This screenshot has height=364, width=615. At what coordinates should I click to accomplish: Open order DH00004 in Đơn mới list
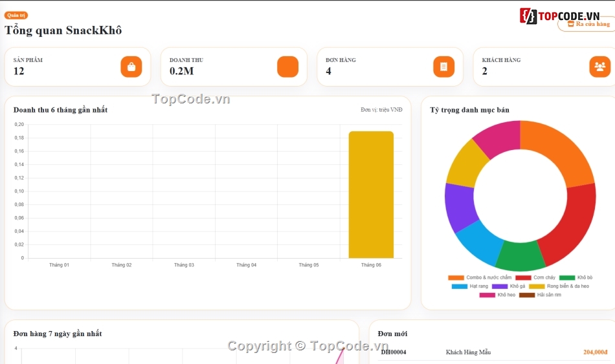tap(394, 352)
